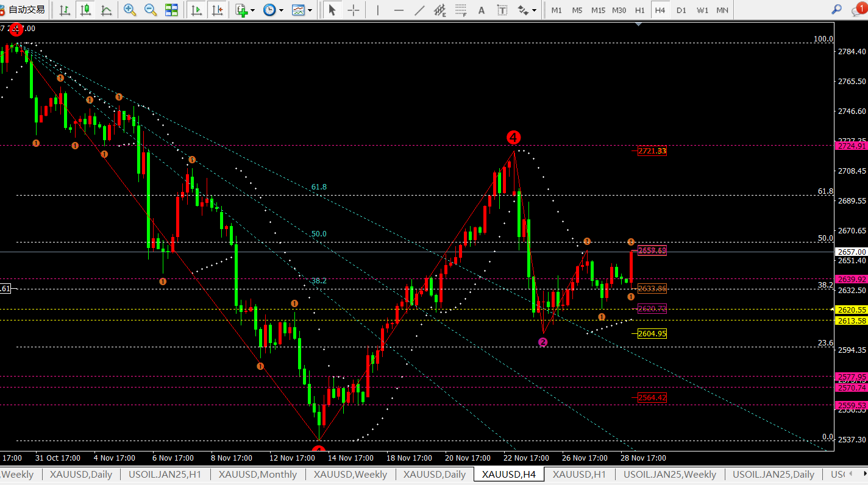Click the 2613.58 yellow price-axis tag

[x=852, y=320]
